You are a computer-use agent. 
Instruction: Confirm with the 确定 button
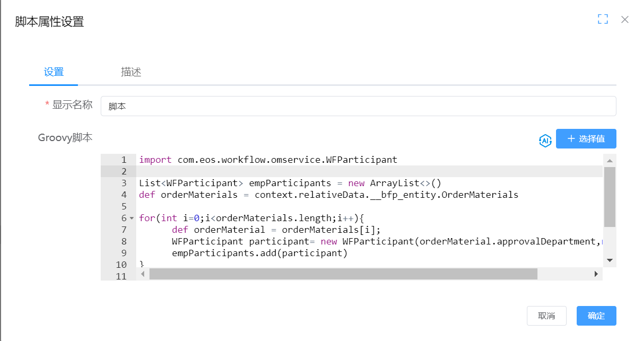[x=596, y=316]
